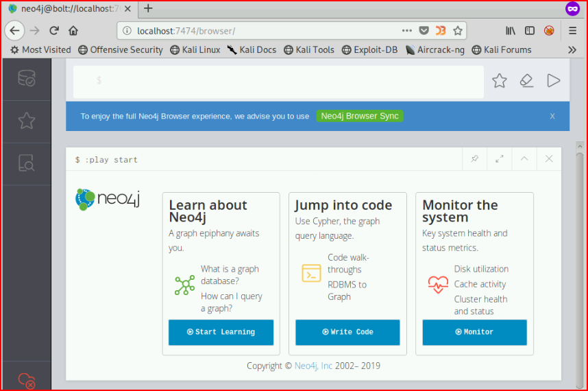Click the 'Learn about Neo4j' heading
Screen dimensions: 588x391
208,211
